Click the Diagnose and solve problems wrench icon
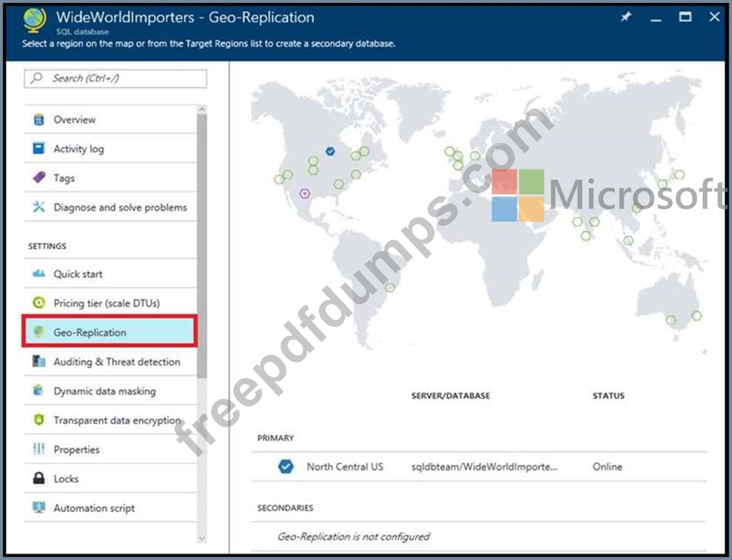The image size is (732, 560). [x=39, y=206]
